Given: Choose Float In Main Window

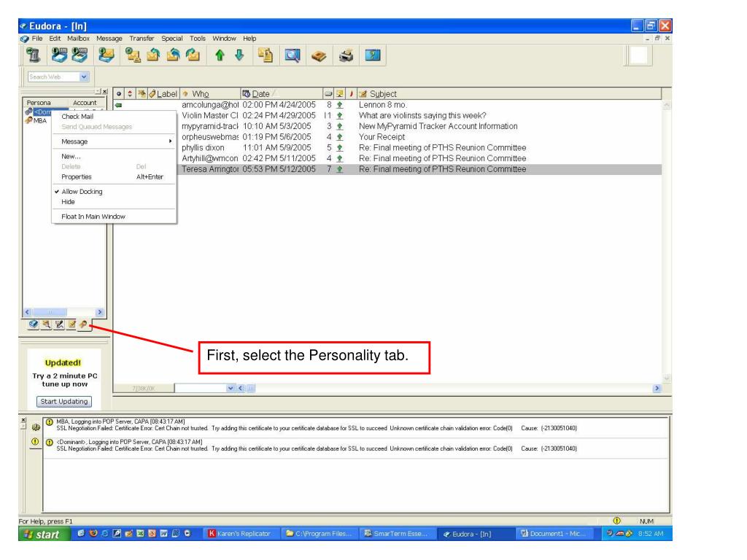Looking at the screenshot, I should tap(114, 217).
